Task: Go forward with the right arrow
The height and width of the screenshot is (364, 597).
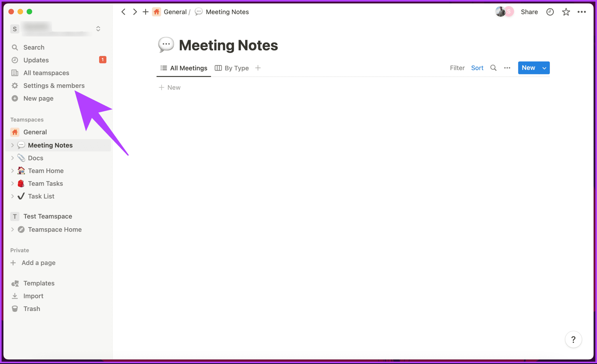Action: click(x=135, y=12)
